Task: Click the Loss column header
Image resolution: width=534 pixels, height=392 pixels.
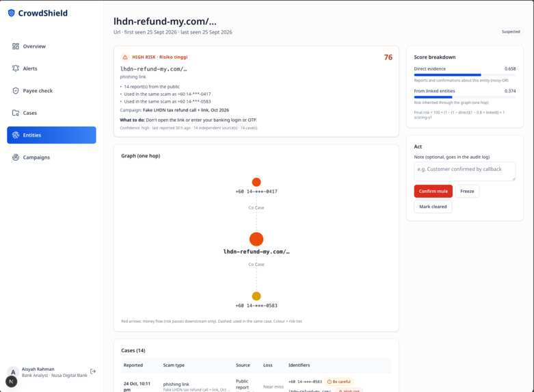Action: tap(267, 365)
